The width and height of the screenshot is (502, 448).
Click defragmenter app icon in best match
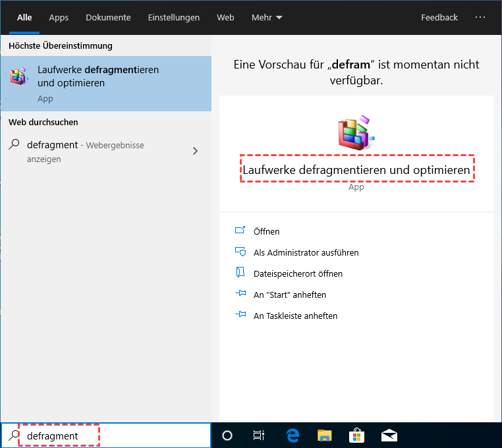(x=19, y=76)
